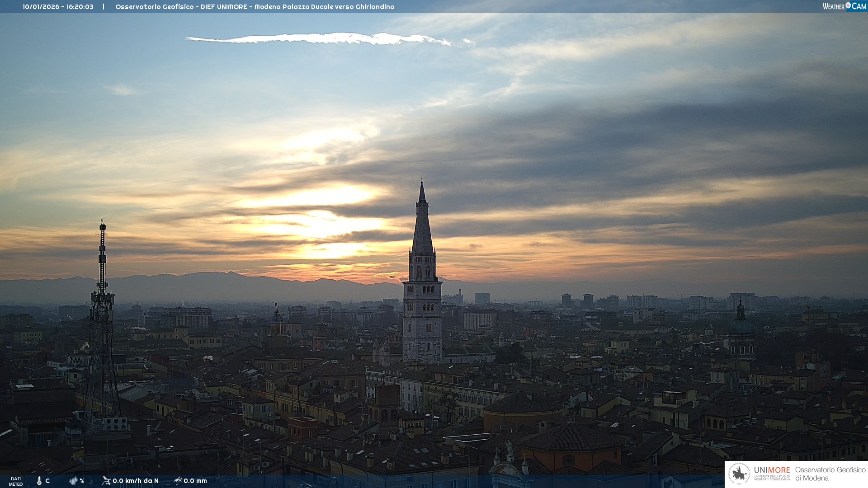Screen dimensions: 868x488
Task: Click the camera lens in WeatherCam logo
Action: pos(848,5)
